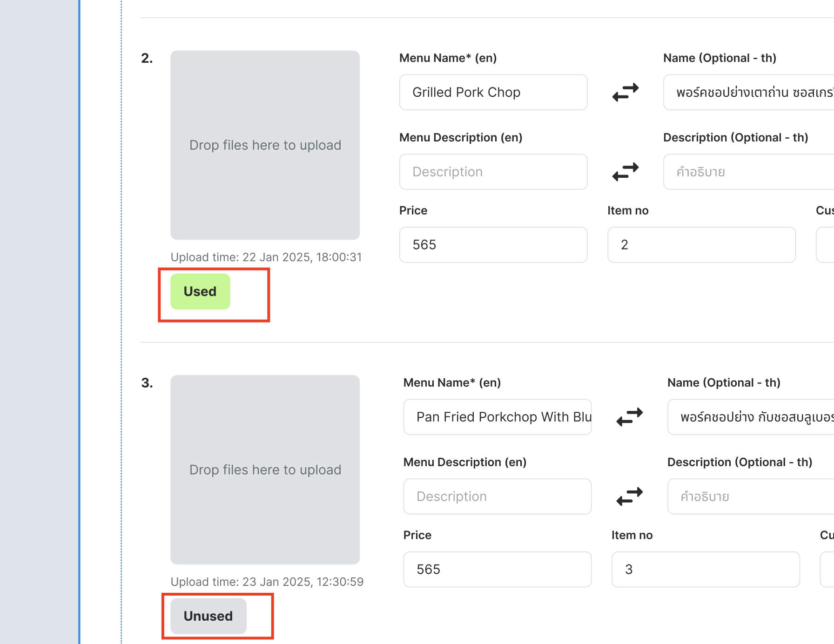
Task: Click swap icon beside item 3 description
Action: pos(629,496)
